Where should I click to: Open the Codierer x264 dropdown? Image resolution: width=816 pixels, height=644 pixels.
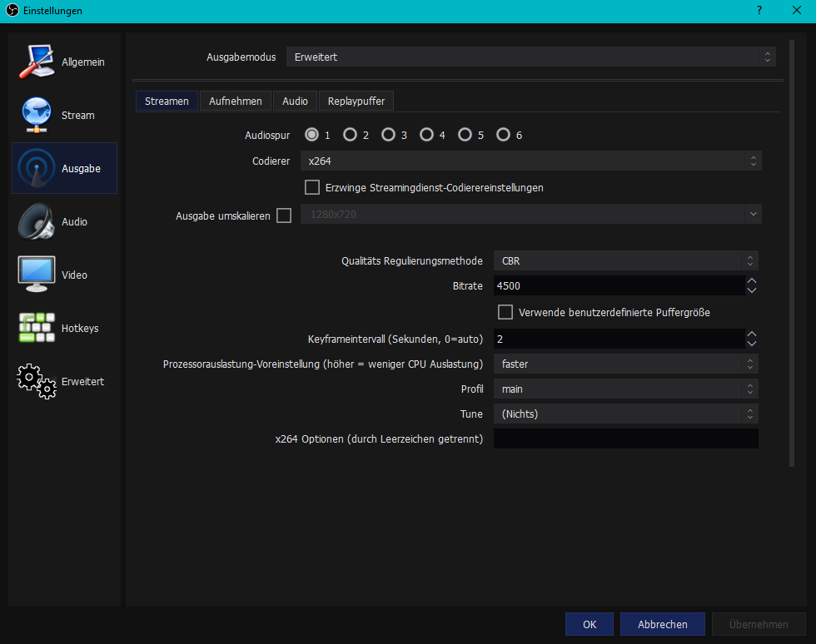(531, 161)
